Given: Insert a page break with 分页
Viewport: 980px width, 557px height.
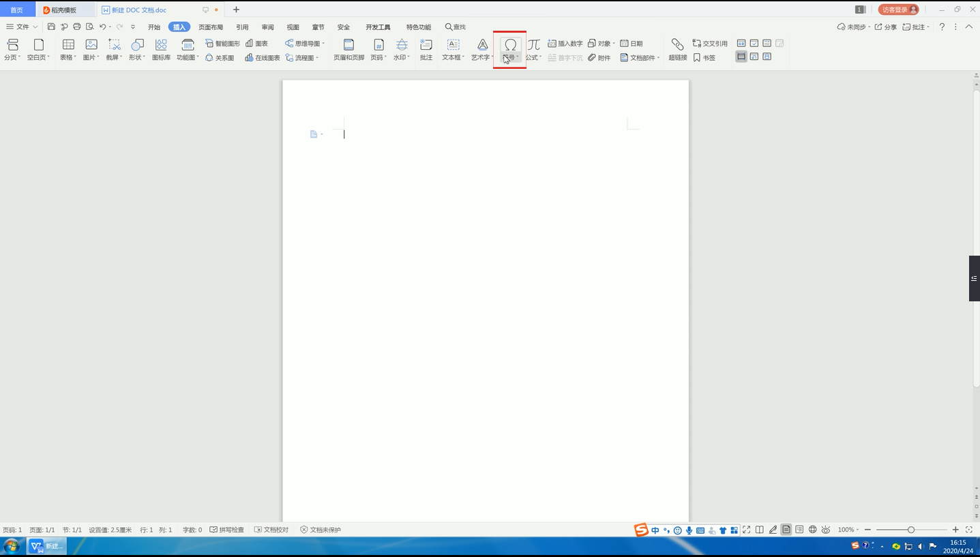Looking at the screenshot, I should click(x=12, y=50).
